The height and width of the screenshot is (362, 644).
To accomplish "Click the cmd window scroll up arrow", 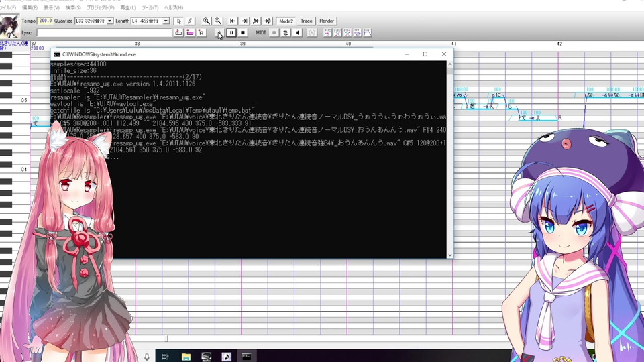I will (x=449, y=64).
